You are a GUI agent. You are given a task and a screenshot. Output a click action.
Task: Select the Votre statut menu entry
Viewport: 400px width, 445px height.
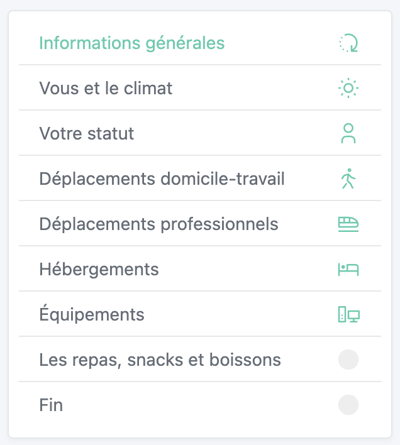tap(87, 134)
